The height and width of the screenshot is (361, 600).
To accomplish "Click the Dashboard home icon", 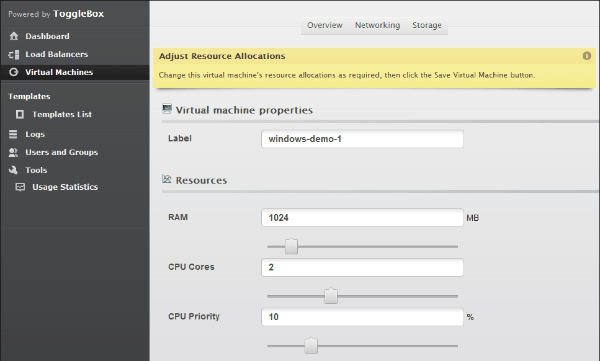I will pos(14,36).
